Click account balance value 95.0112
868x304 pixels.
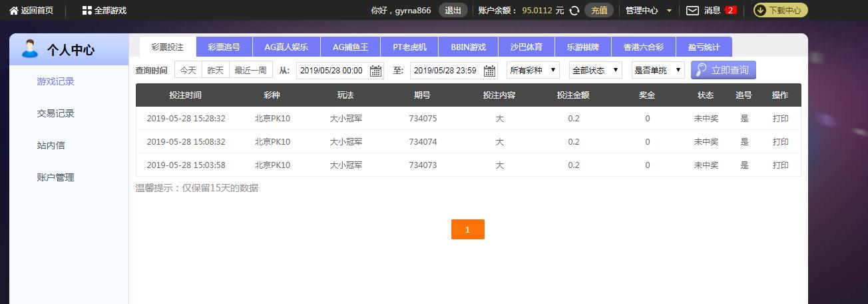[x=539, y=11]
